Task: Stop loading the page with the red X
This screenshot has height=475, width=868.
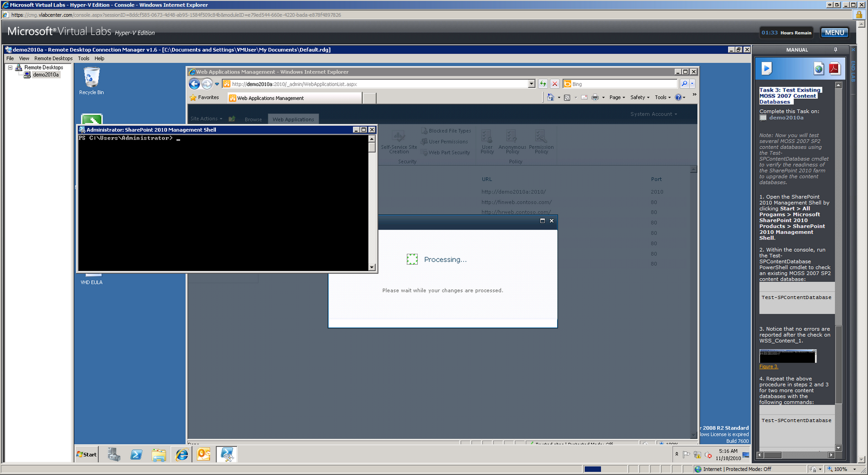Action: [x=554, y=84]
